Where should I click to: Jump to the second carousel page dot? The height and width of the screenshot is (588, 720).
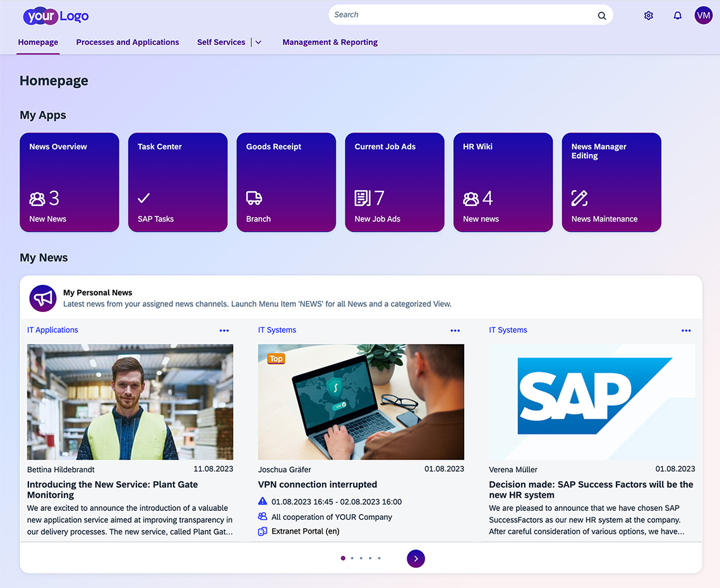tap(352, 558)
